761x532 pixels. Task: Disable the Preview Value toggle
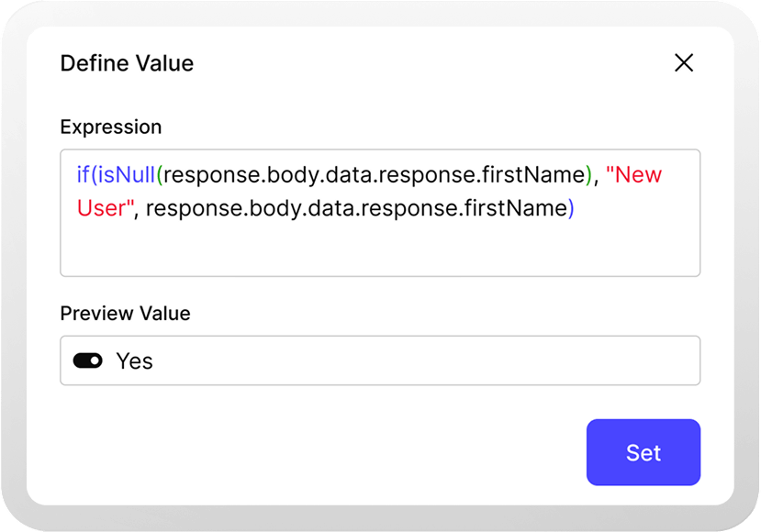pos(89,360)
